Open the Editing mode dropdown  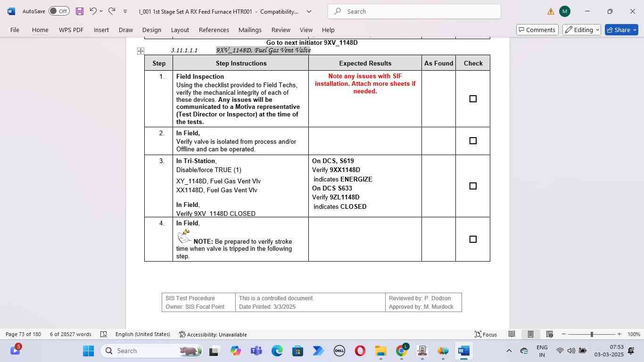coord(582,30)
